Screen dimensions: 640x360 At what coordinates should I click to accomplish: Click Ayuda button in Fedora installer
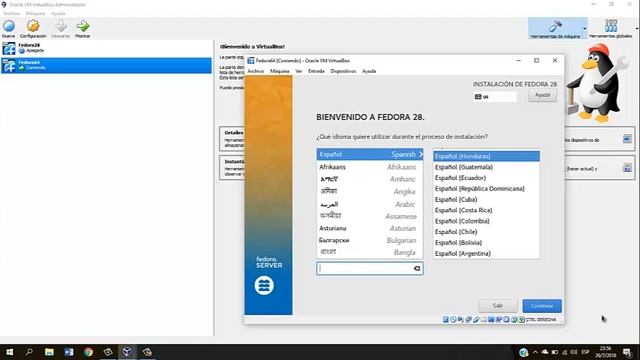(x=542, y=96)
